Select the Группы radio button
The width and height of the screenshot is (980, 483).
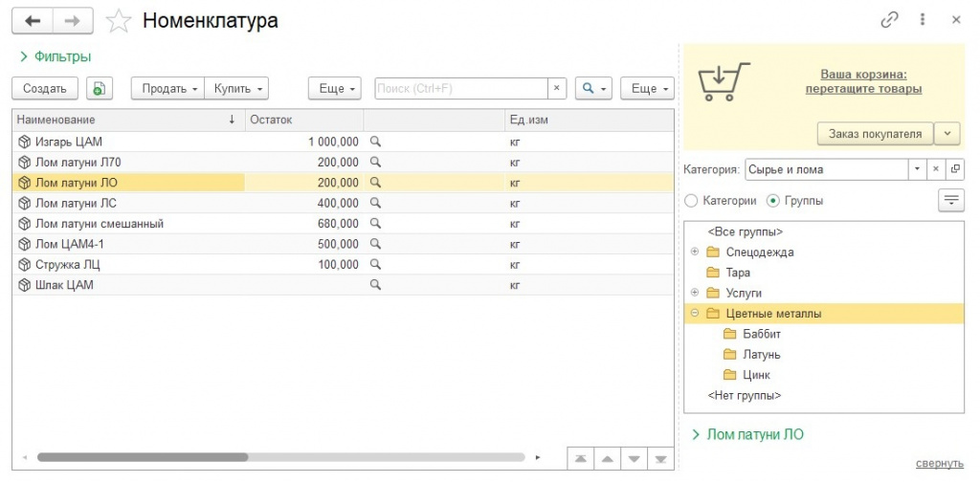coord(773,201)
